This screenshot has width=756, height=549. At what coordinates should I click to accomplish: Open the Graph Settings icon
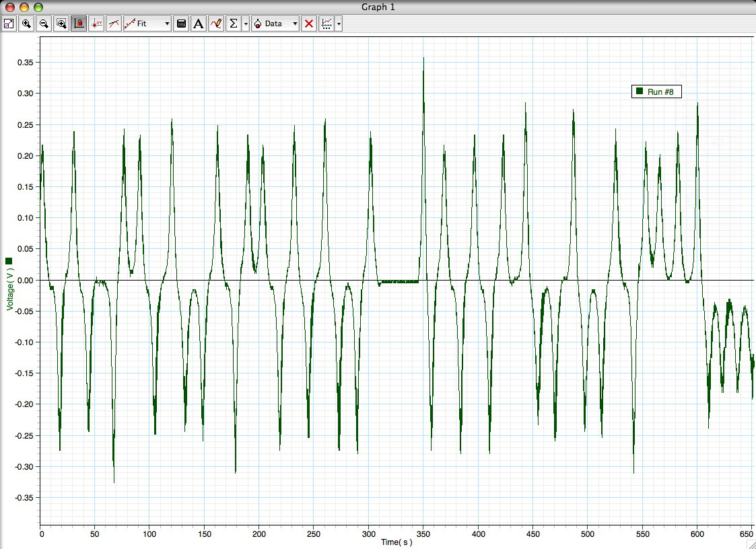point(327,24)
